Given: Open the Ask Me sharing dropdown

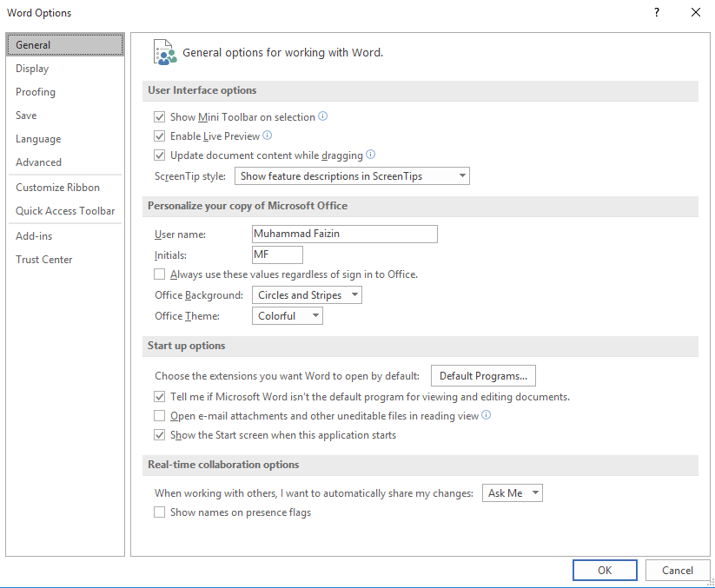Looking at the screenshot, I should (x=513, y=493).
